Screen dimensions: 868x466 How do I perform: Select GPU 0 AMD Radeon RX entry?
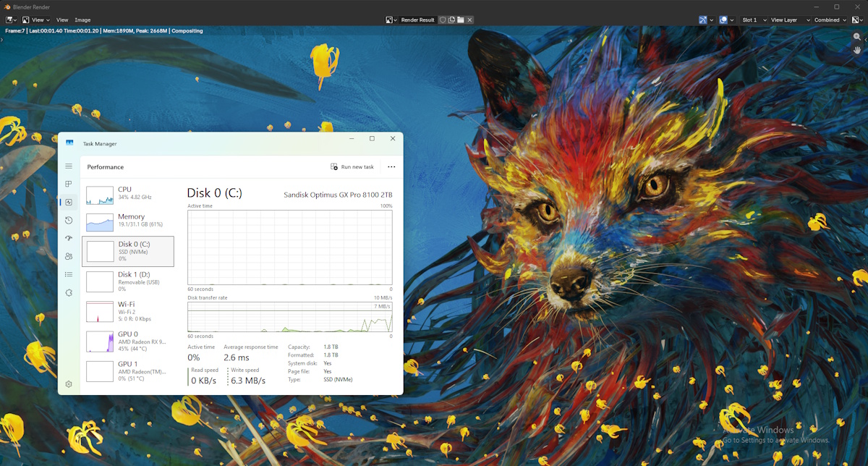coord(128,341)
